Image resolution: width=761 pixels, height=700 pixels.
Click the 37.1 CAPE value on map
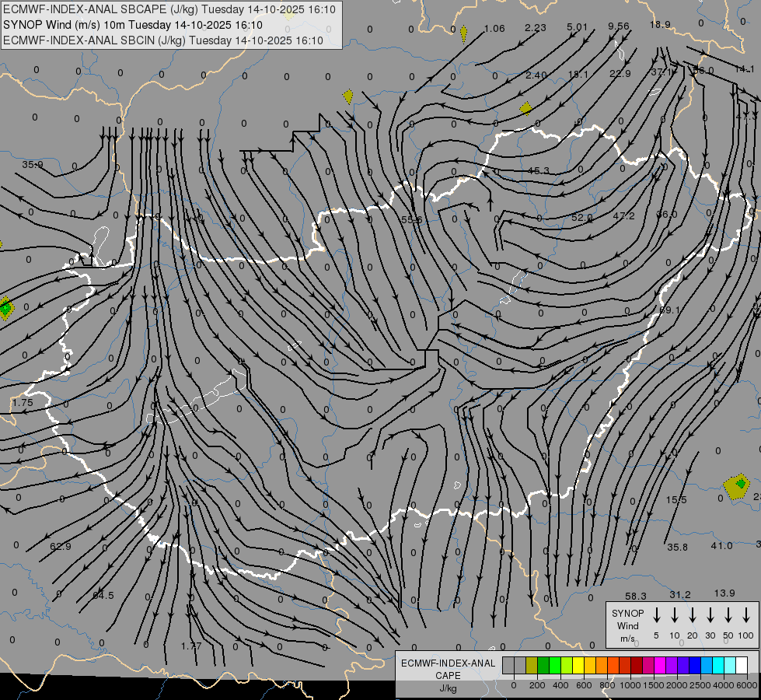662,72
